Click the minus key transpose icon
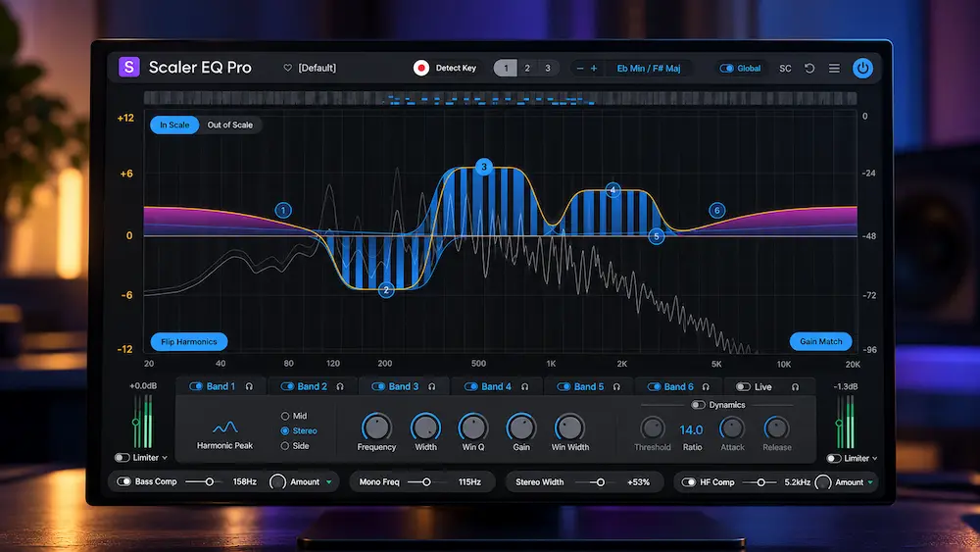The height and width of the screenshot is (552, 980). point(580,68)
